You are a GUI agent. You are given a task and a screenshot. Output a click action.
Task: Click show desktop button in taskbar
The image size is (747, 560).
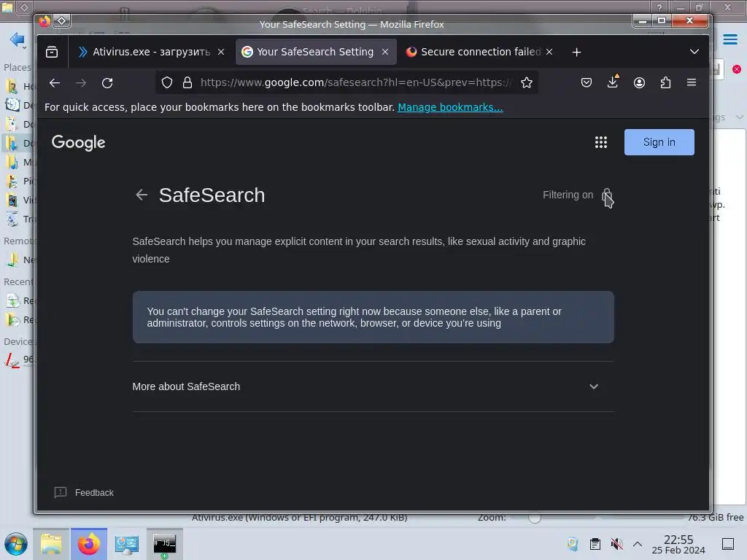728,544
